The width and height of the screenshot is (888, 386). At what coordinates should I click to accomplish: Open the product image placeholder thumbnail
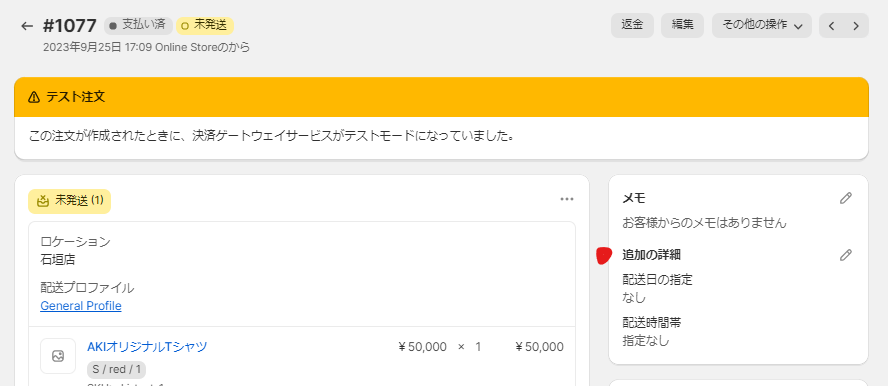(58, 356)
